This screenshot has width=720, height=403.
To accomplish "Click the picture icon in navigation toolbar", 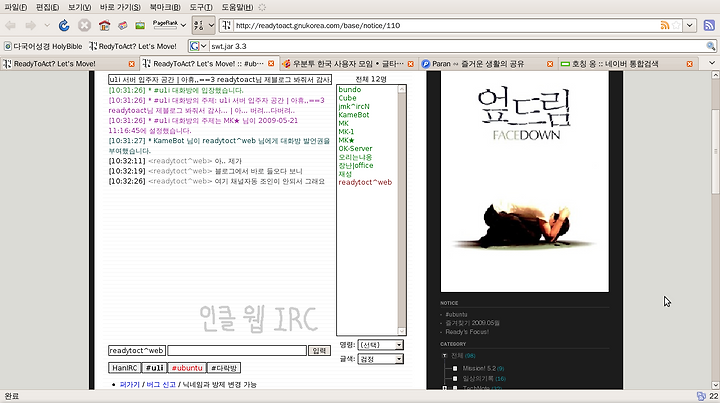I will click(x=140, y=25).
